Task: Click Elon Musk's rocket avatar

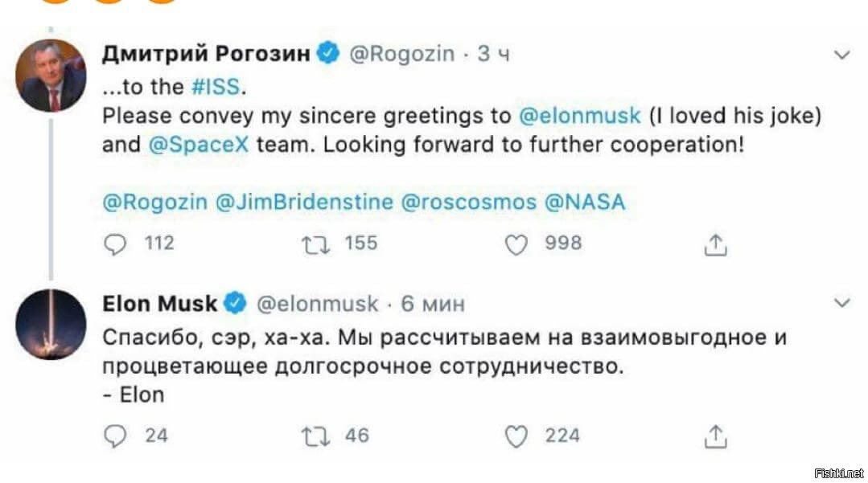Action: pos(51,324)
